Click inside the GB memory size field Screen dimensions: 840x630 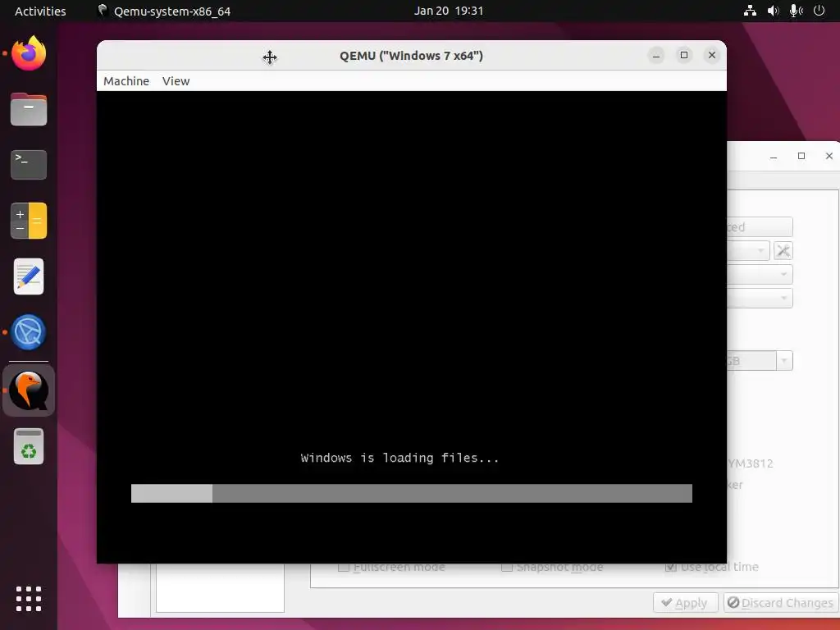coord(751,361)
